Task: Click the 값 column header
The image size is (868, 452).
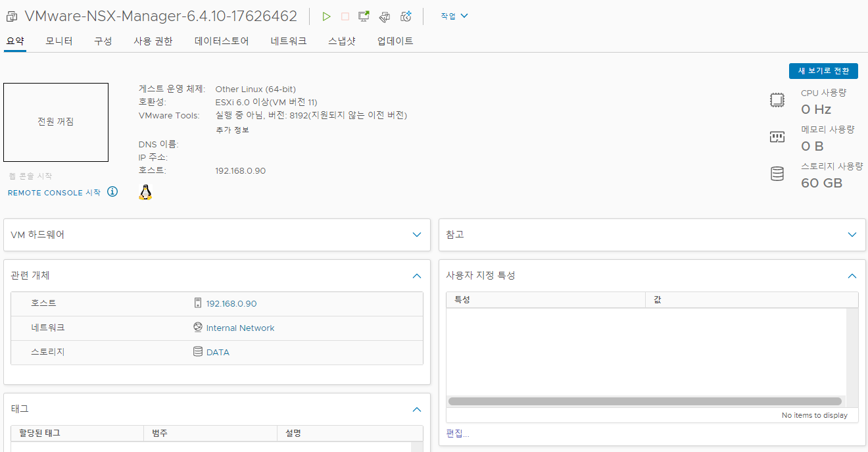Action: (x=752, y=300)
